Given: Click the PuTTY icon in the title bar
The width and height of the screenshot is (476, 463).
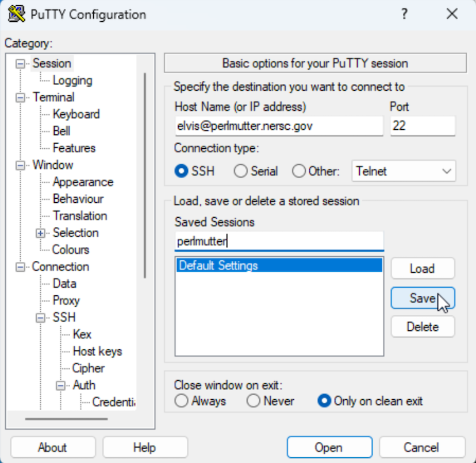Looking at the screenshot, I should point(15,14).
